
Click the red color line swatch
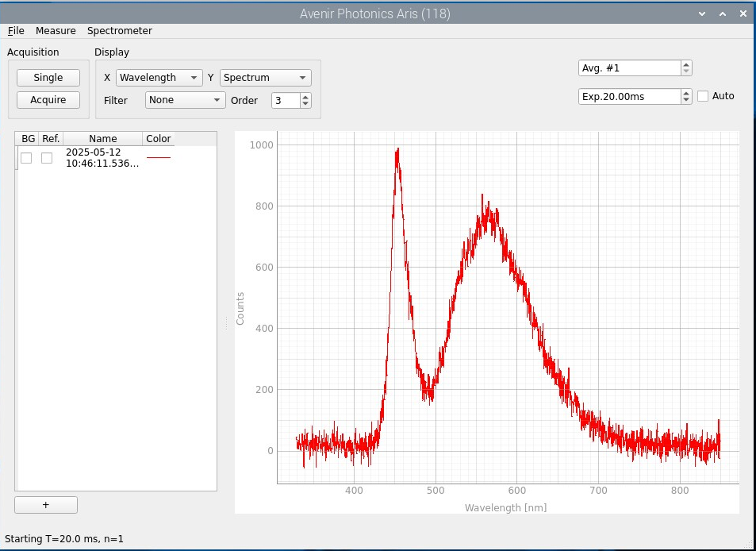159,158
